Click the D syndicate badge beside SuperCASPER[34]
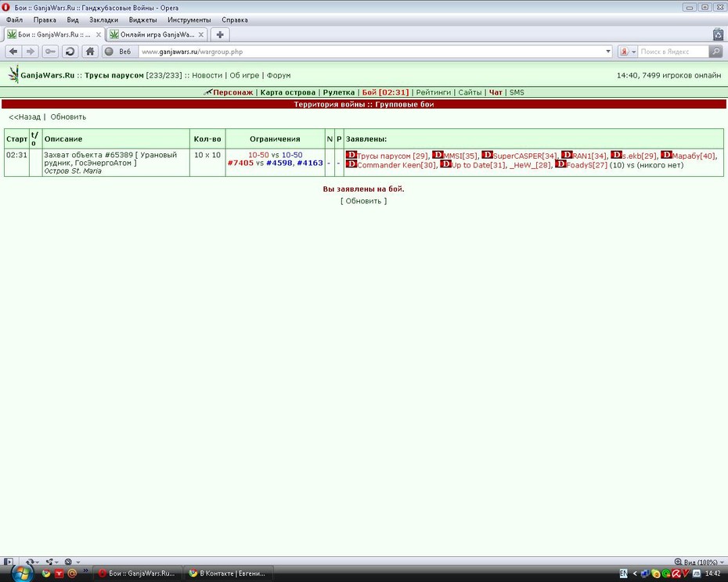The image size is (728, 582). [x=487, y=155]
